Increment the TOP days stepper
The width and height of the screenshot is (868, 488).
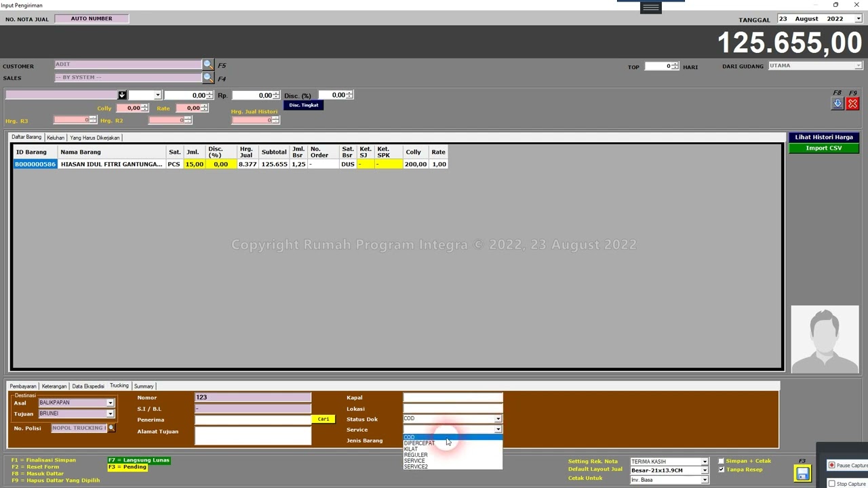click(675, 64)
